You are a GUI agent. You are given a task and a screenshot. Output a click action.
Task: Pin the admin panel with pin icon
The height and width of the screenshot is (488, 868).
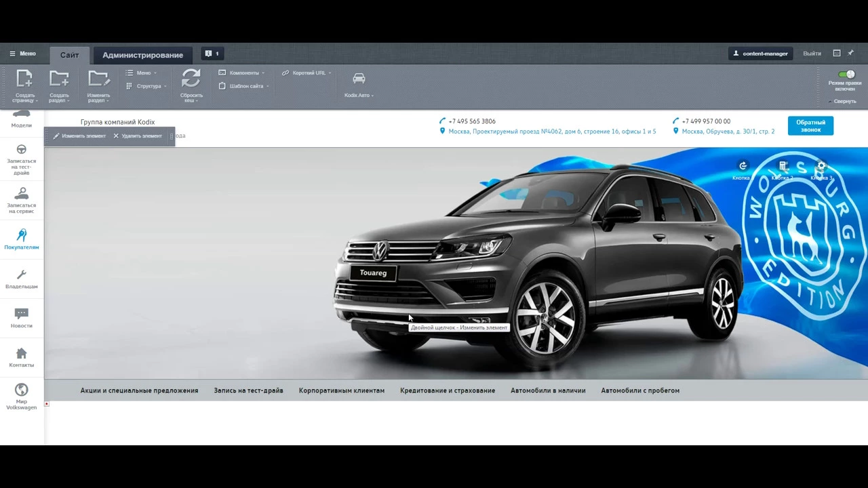pos(851,53)
